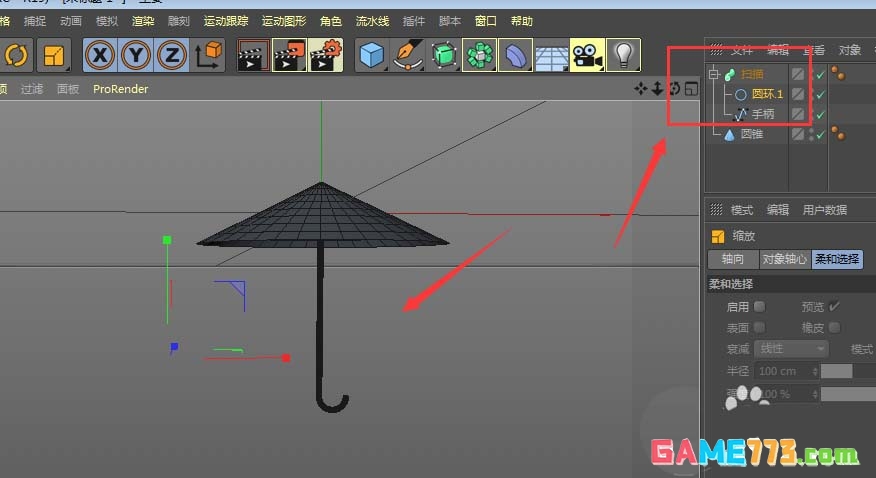Open Attribute Manager 用户数据 menu
Image resolution: width=876 pixels, height=478 pixels.
tap(825, 210)
